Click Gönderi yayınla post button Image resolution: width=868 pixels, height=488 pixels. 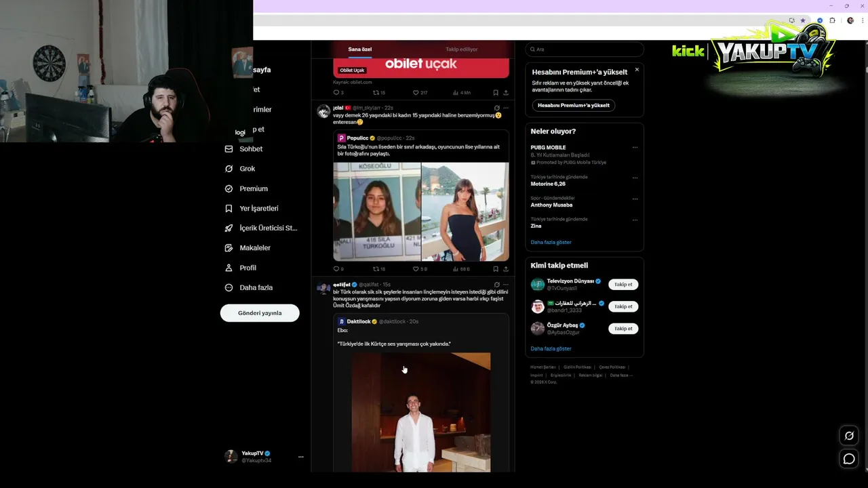click(260, 313)
